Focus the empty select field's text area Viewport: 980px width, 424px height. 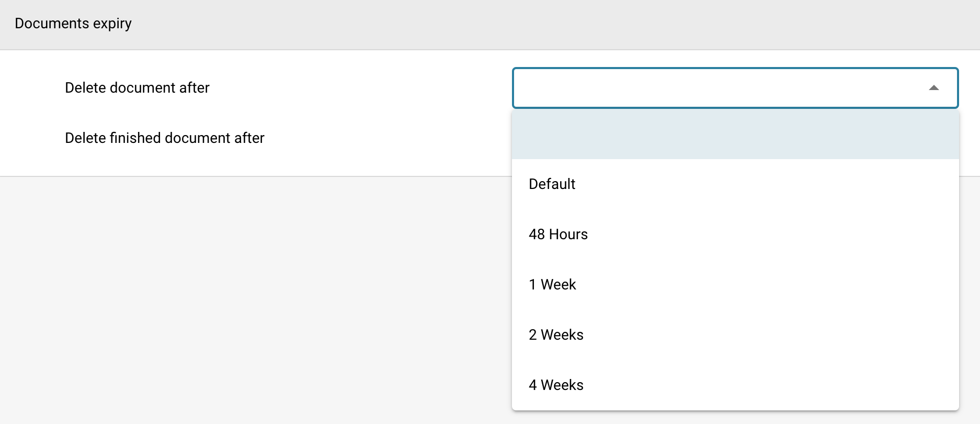711,88
